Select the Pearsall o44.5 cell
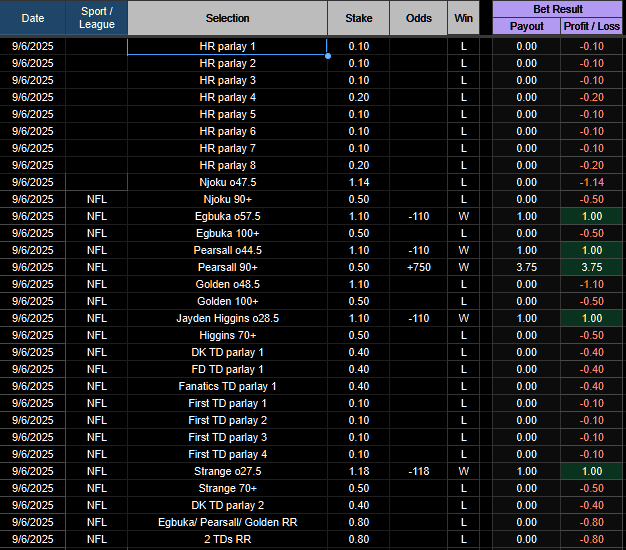 click(x=228, y=250)
